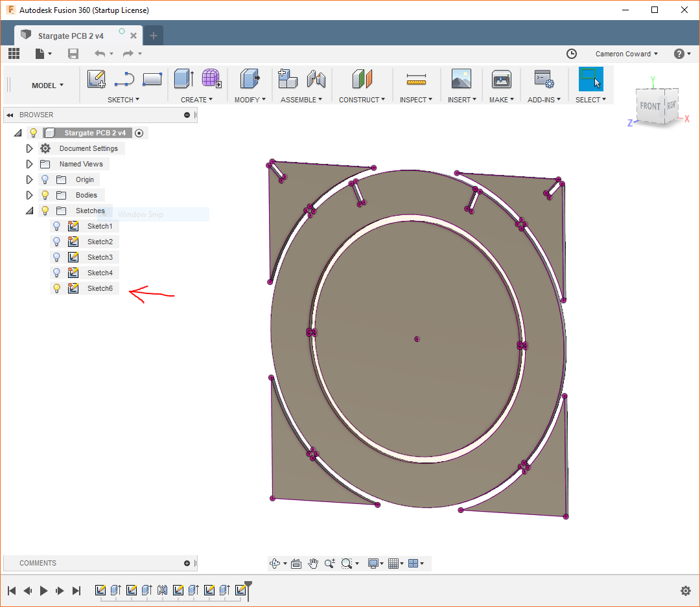
Task: Collapse the BROWSER panel arrows
Action: pyautogui.click(x=10, y=115)
